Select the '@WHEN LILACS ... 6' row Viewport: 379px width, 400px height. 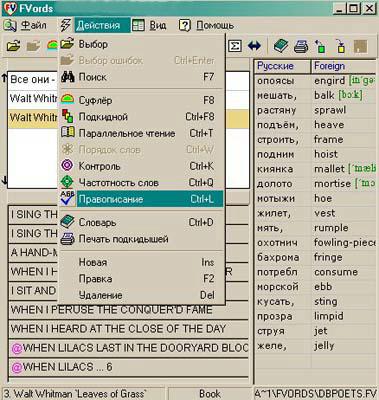click(x=128, y=367)
